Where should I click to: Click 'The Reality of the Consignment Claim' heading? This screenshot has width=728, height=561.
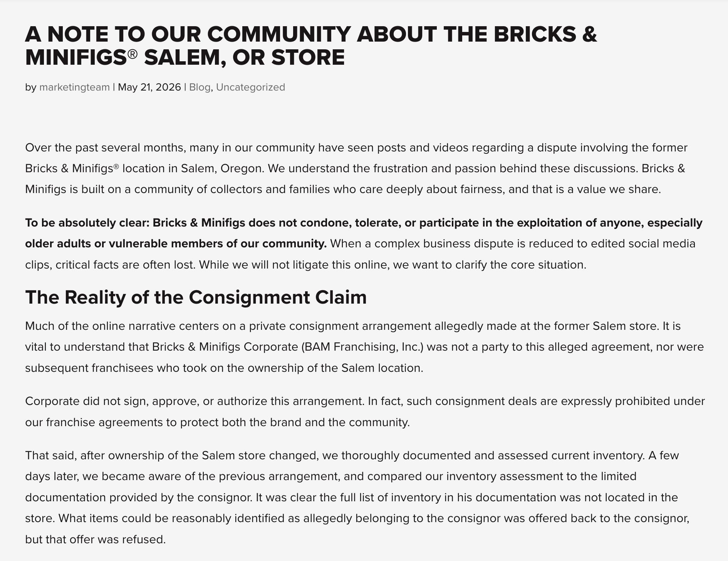point(196,297)
